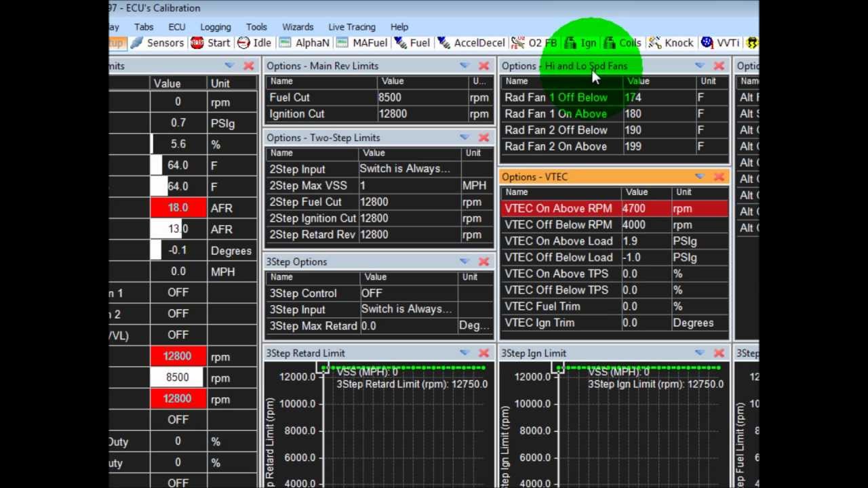Expand Options - VTEC panel dropdown arrow
Screen dimensions: 868x488
[x=700, y=177]
